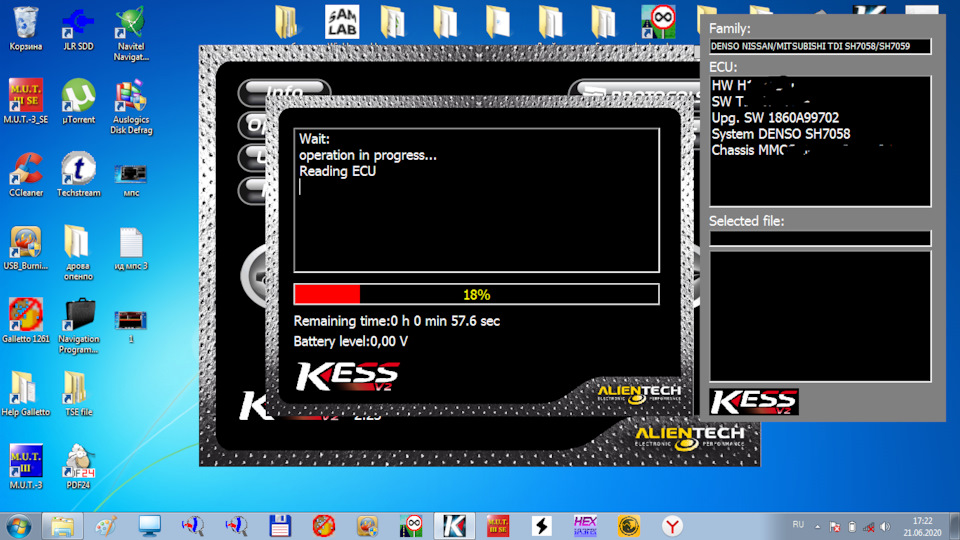Screen dimensions: 960x540
Task: Open Action Center flag in tray
Action: click(834, 527)
